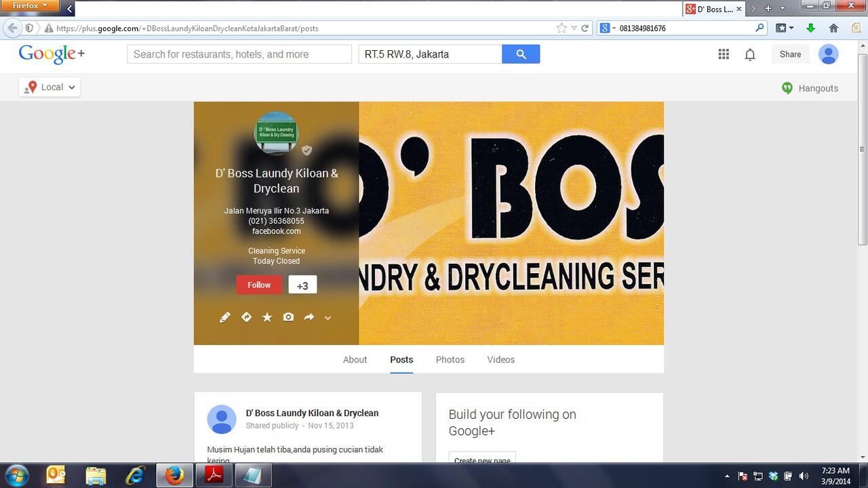The height and width of the screenshot is (488, 868).
Task: Click the blue search magnifier button
Action: (x=521, y=54)
